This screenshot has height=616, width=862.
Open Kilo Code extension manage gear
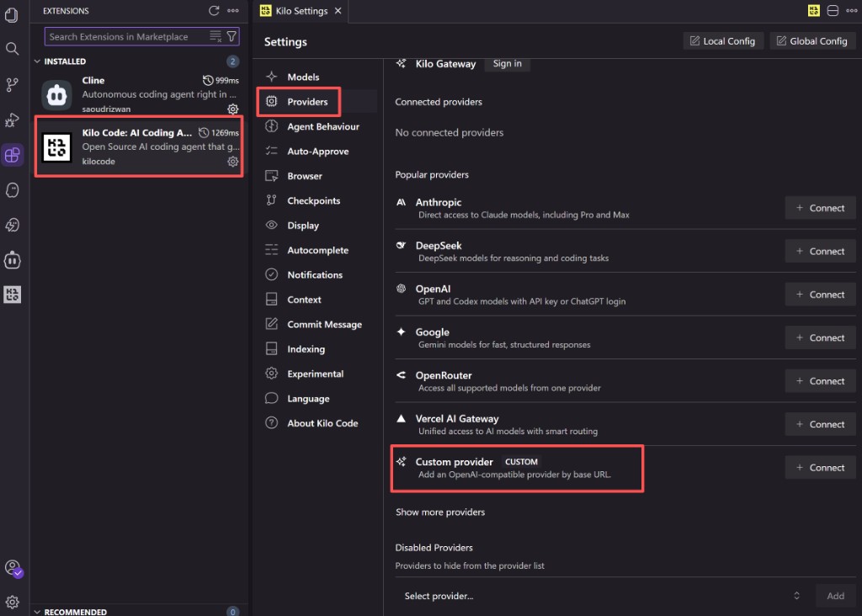(233, 162)
